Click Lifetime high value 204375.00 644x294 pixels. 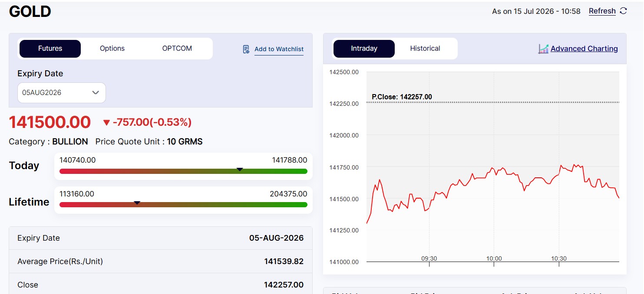[288, 194]
